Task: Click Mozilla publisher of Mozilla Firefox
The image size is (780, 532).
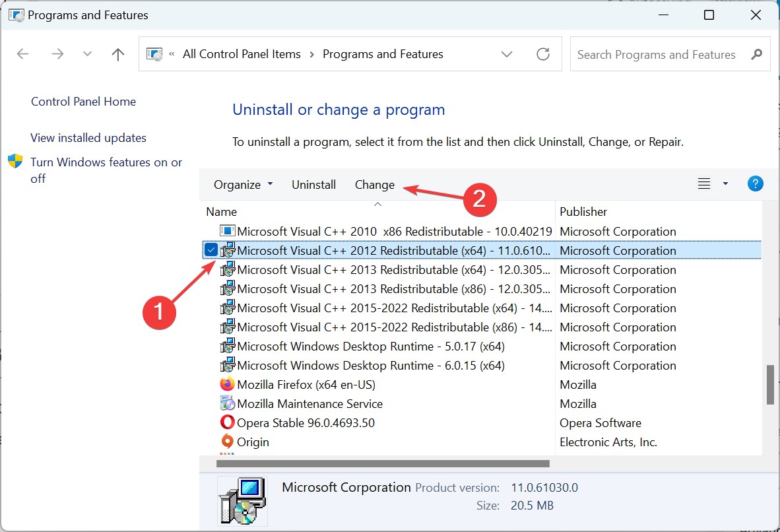Action: [578, 385]
